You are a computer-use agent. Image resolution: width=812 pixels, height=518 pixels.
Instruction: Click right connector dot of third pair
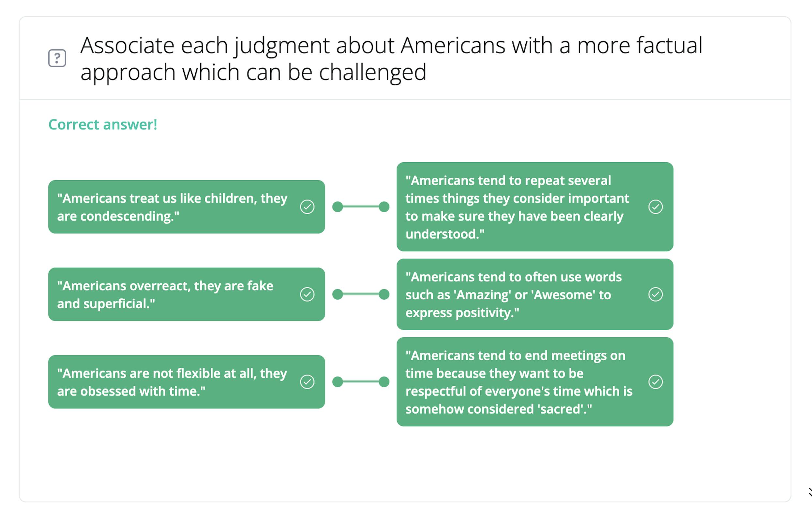pos(384,382)
